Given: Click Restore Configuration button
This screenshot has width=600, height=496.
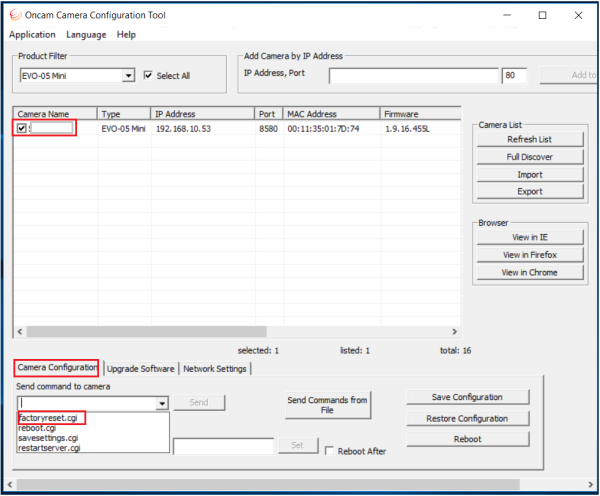Looking at the screenshot, I should click(468, 419).
